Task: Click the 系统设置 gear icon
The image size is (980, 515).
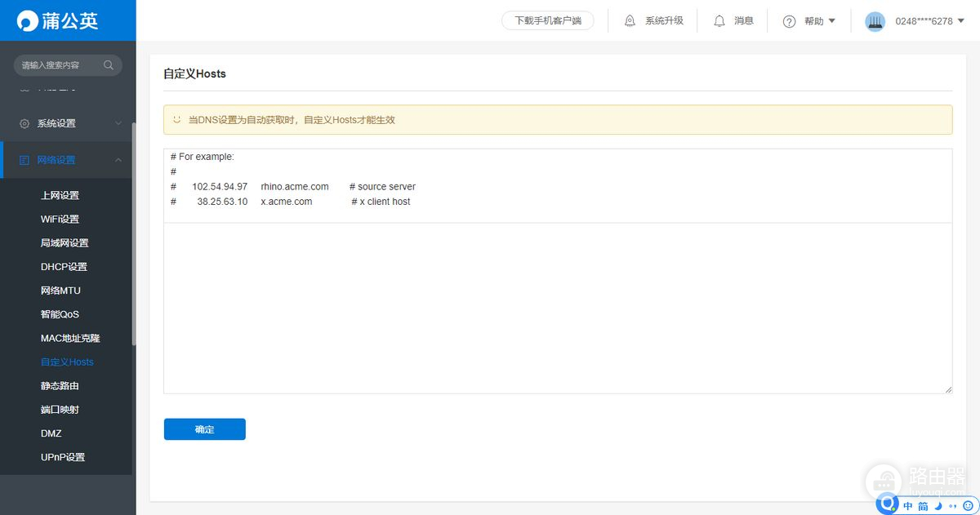Action: [x=24, y=123]
